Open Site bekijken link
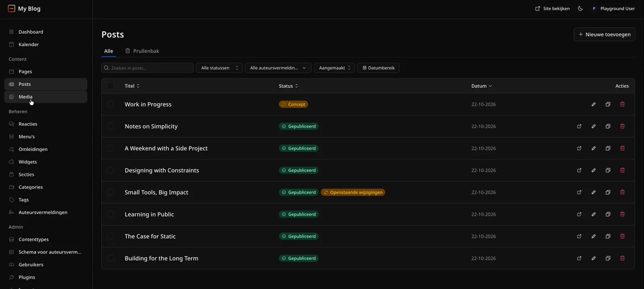The width and height of the screenshot is (644, 289). (x=552, y=8)
